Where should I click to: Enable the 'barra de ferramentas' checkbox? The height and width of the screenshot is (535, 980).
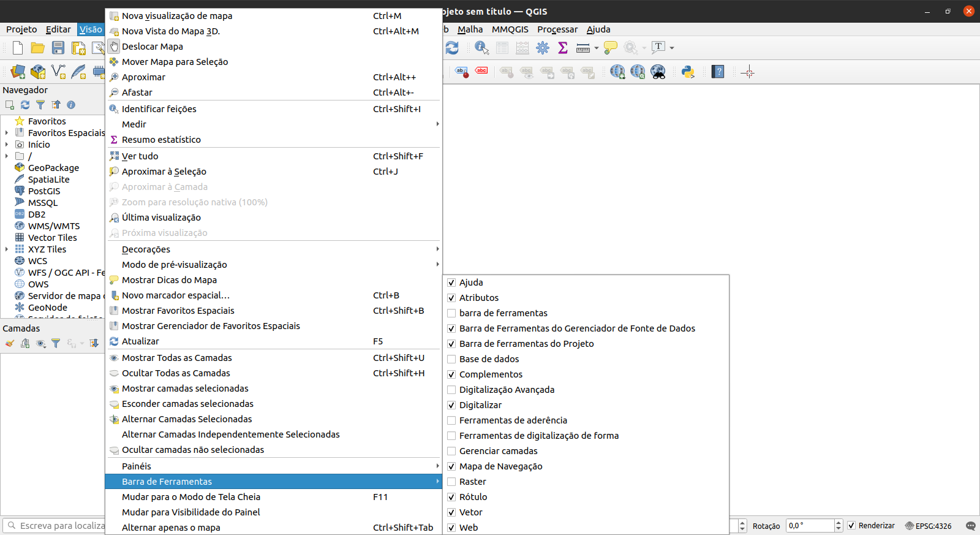(x=451, y=313)
